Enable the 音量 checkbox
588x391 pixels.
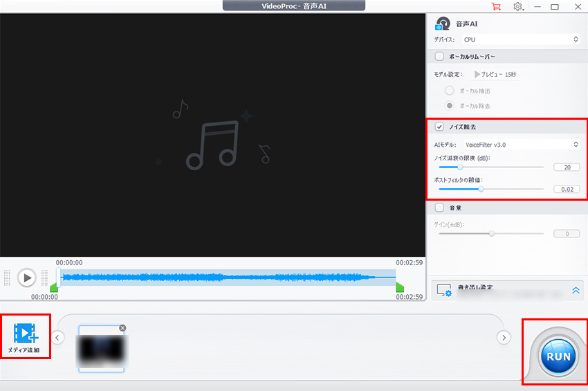tap(439, 207)
